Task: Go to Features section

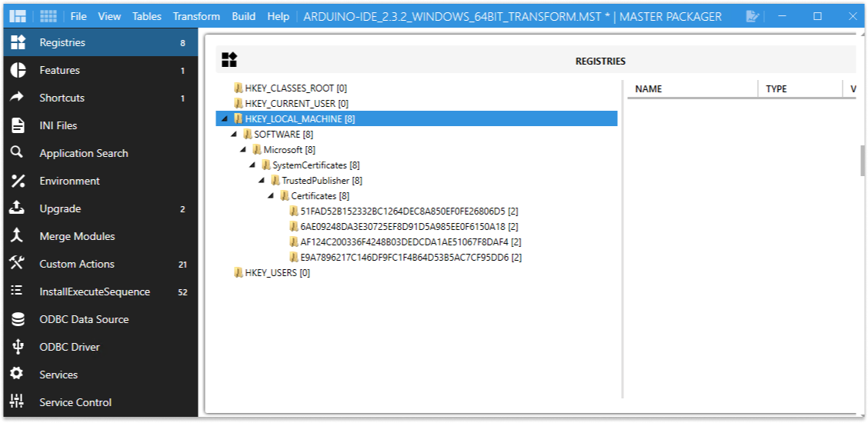Action: point(100,70)
